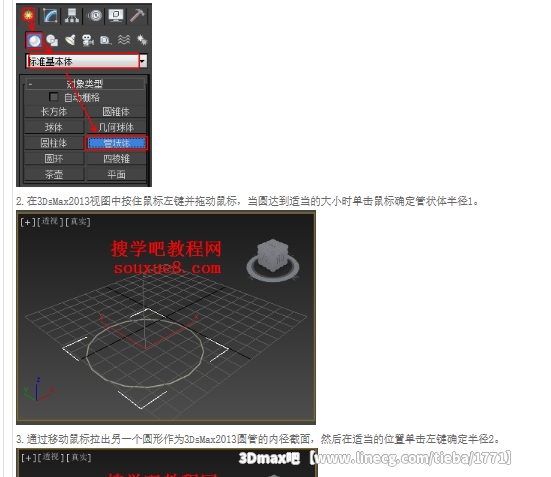551x477 pixels.
Task: Open the [+] menu in the lower viewport
Action: tap(28, 458)
